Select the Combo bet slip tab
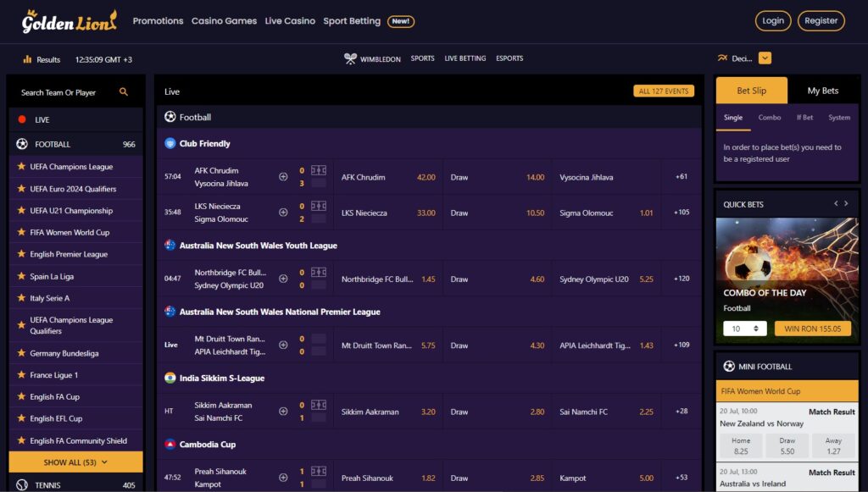868x492 pixels. coord(769,119)
